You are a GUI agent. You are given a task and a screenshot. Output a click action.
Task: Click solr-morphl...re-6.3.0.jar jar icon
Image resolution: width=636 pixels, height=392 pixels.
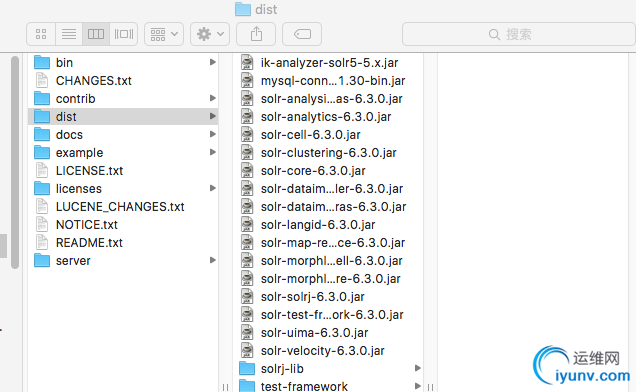click(x=247, y=278)
